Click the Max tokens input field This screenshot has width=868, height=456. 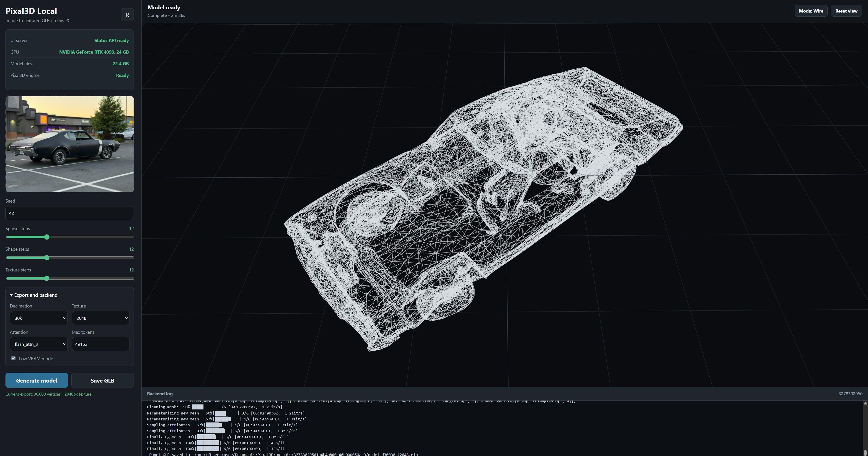point(101,344)
